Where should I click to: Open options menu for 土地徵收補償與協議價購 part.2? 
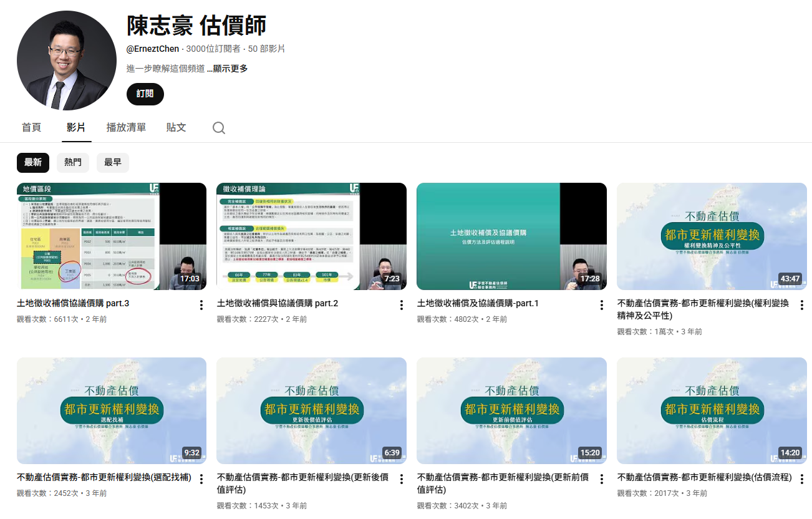(x=400, y=304)
